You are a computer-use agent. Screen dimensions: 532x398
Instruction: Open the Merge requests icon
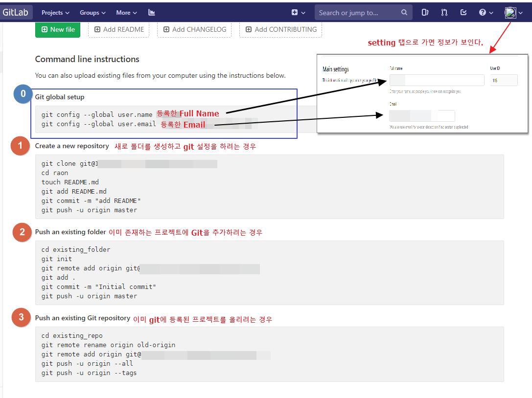[444, 13]
